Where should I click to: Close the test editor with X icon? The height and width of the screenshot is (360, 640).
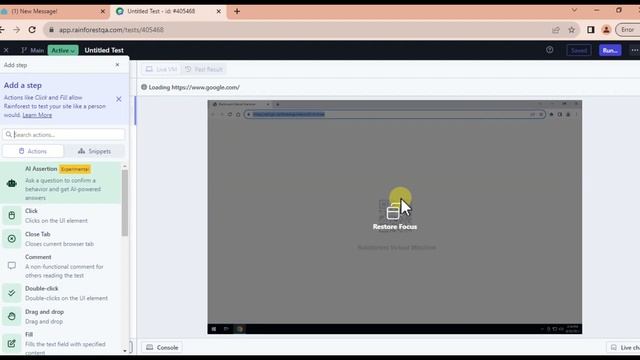(6, 50)
